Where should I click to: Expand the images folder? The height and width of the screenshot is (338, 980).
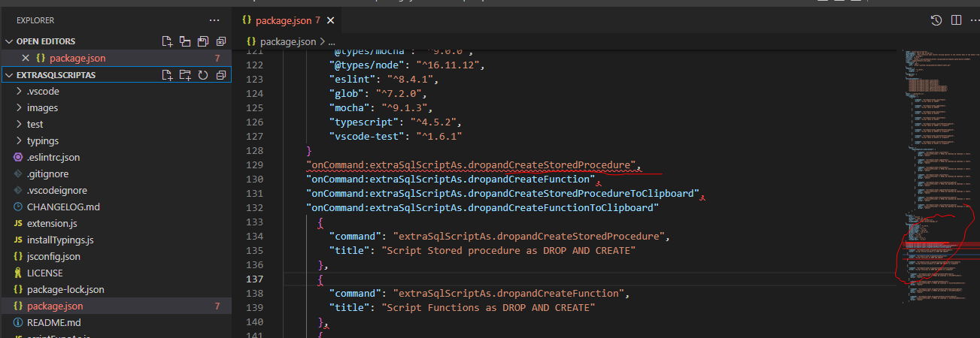tap(42, 108)
